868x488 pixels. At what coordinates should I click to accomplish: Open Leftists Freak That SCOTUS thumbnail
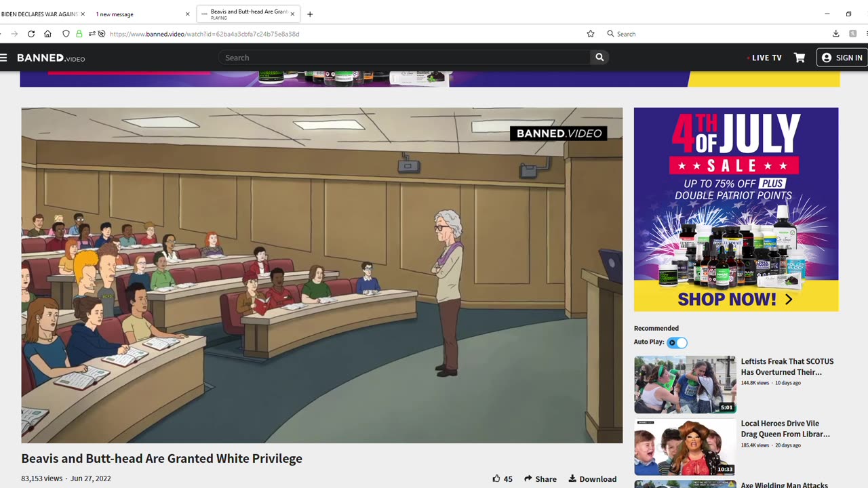click(685, 384)
